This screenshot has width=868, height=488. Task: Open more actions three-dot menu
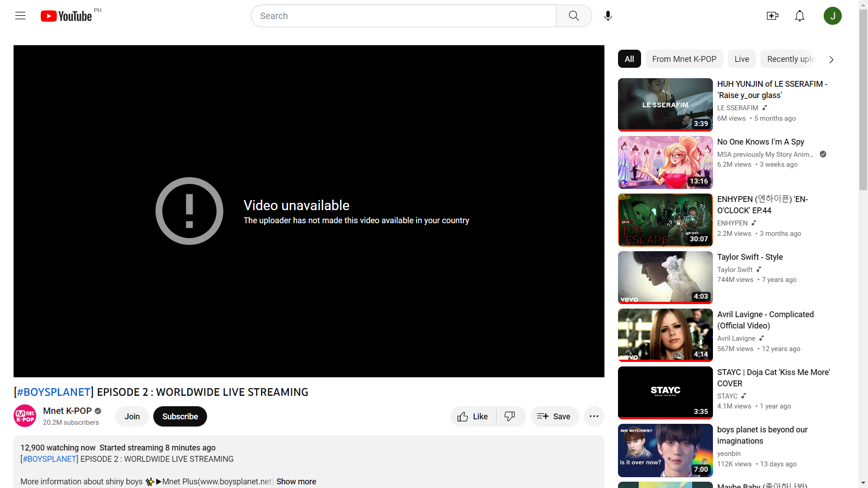[594, 416]
